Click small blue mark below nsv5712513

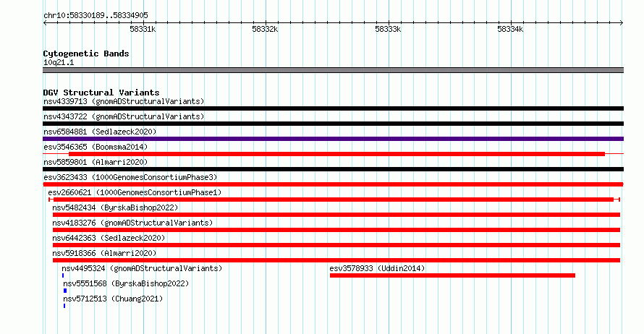click(64, 306)
